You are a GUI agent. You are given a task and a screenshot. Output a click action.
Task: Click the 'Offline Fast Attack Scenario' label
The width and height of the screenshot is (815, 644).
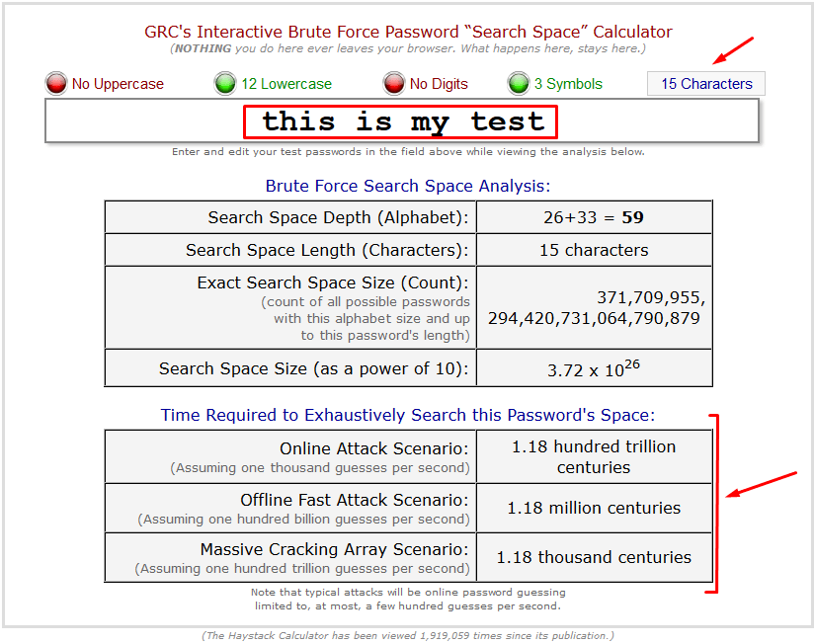[355, 500]
